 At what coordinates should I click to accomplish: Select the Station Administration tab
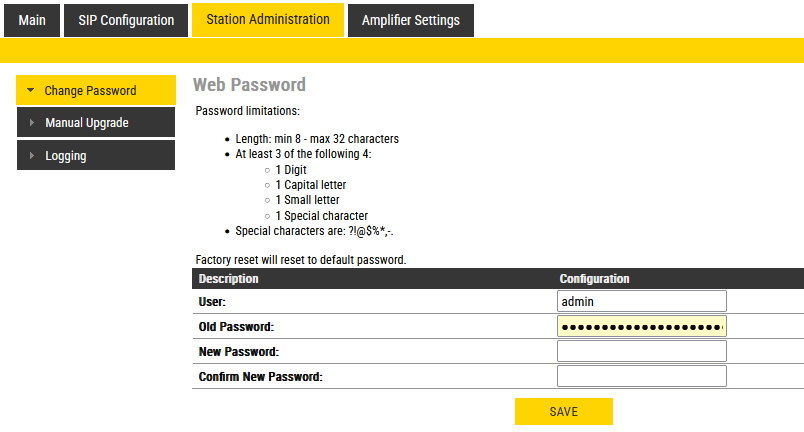[x=267, y=20]
